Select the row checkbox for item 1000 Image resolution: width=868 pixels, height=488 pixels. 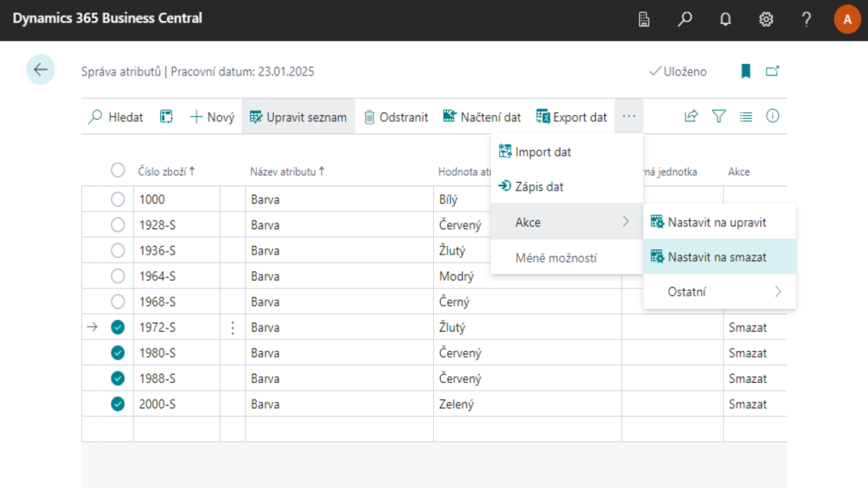(x=118, y=199)
